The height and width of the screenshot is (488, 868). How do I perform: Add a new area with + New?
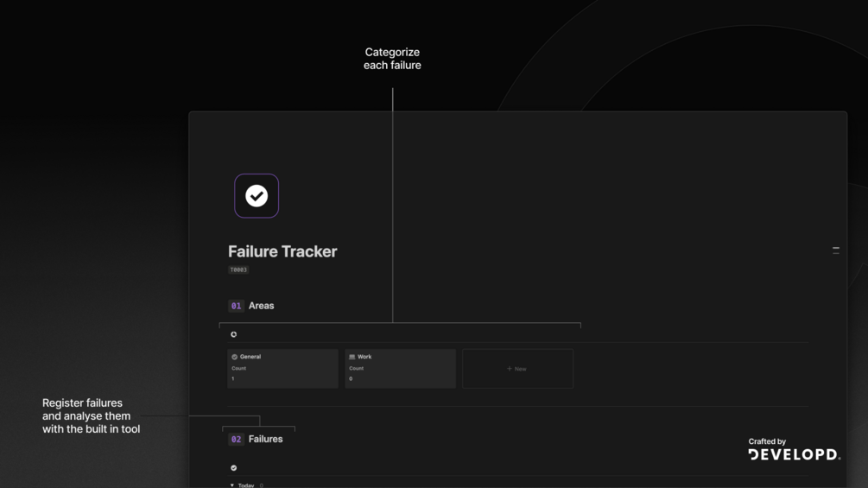[x=516, y=369]
